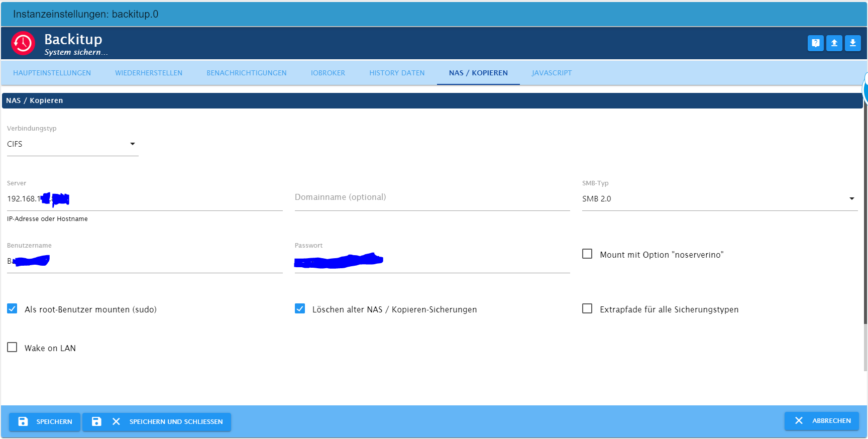Click the Speichern button

tap(45, 422)
